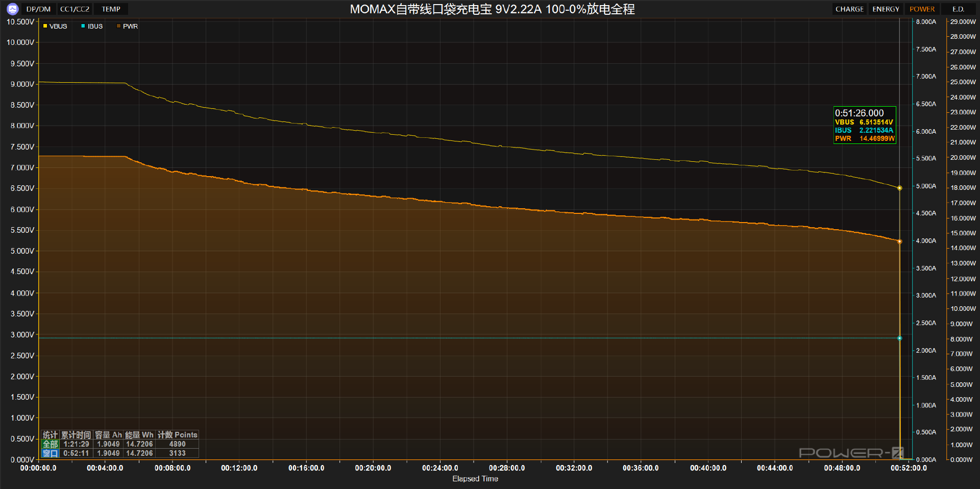Select the 窗口 statistics row label

pos(50,453)
